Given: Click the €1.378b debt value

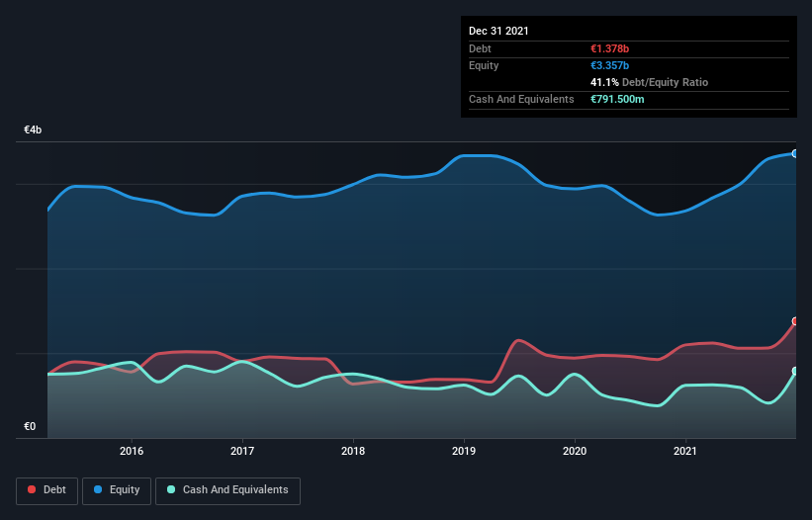Looking at the screenshot, I should (x=609, y=48).
